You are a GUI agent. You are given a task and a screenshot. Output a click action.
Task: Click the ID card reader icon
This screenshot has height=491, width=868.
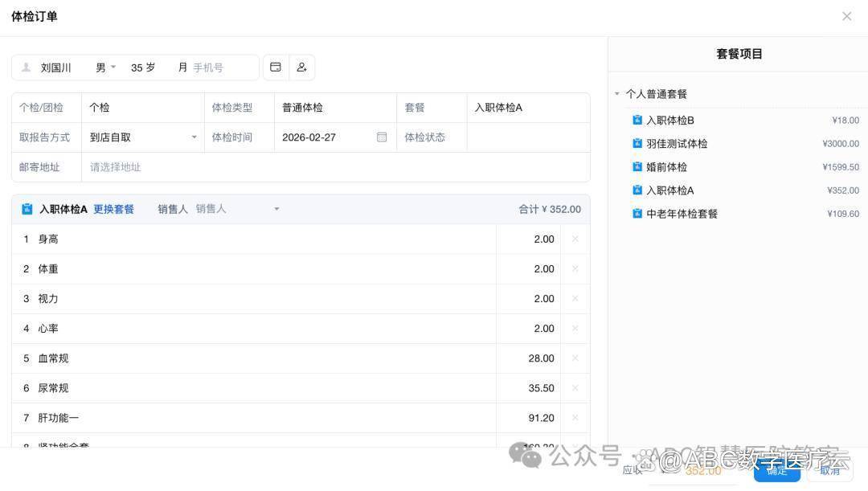pyautogui.click(x=276, y=68)
